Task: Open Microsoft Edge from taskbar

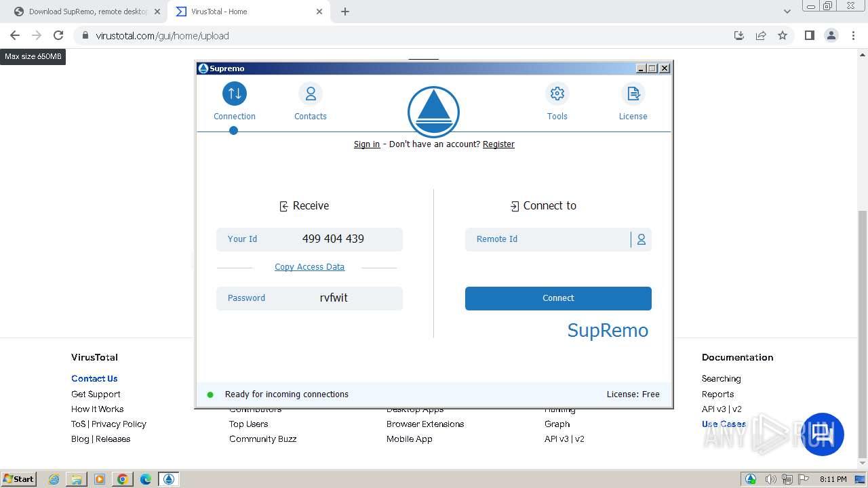Action: coord(146,479)
